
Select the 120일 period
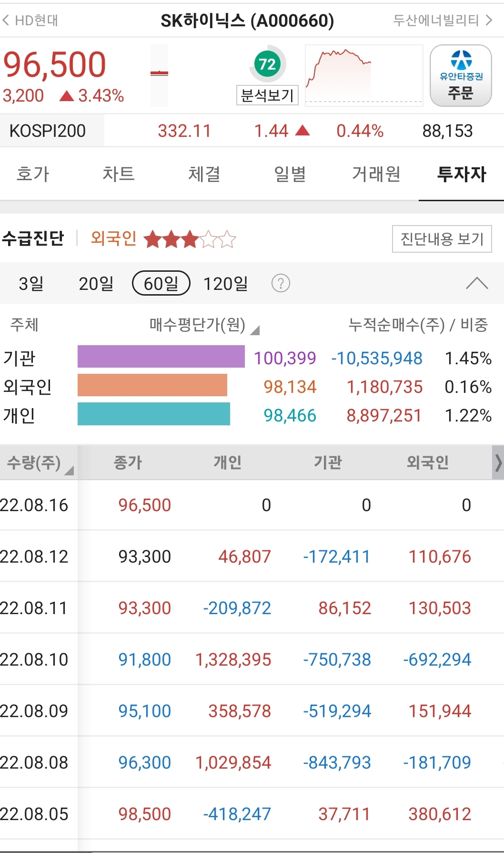pos(226,283)
